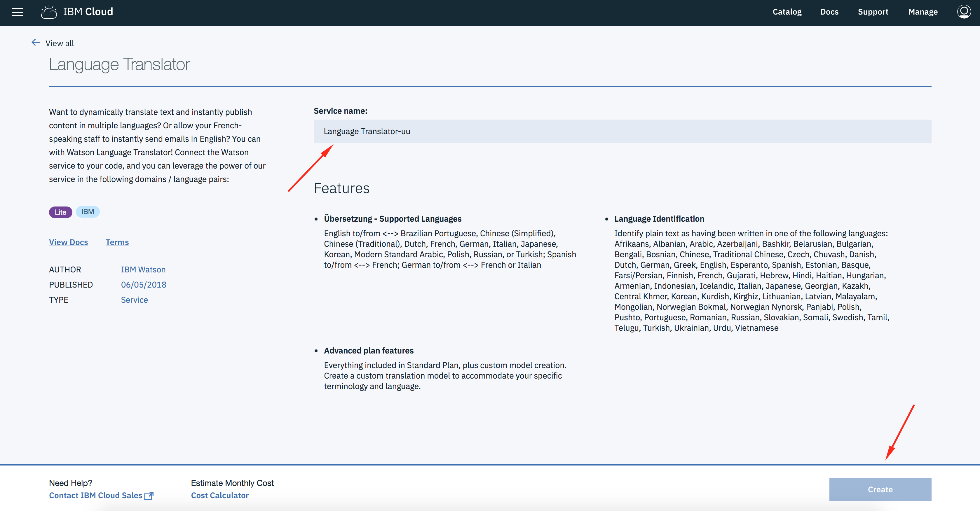Click the Need Help? label
Screen dimensions: 980x511
click(x=70, y=483)
